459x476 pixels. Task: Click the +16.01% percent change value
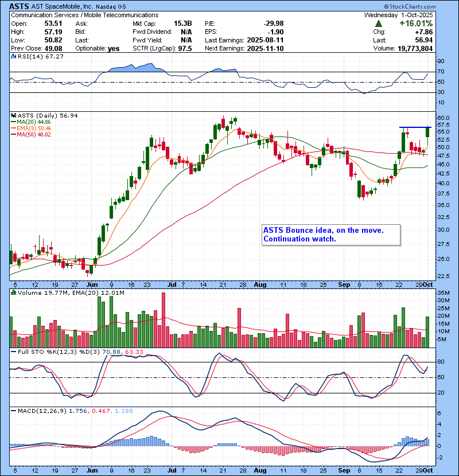click(x=416, y=24)
